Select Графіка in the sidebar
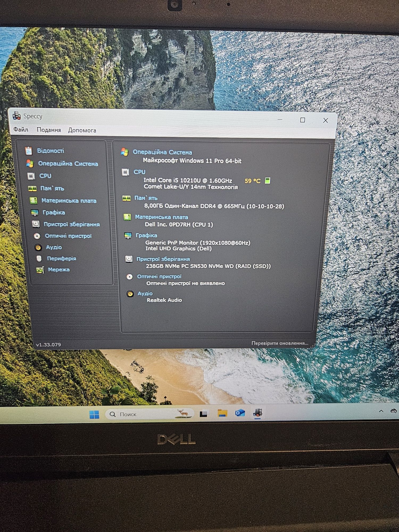 pyautogui.click(x=54, y=212)
